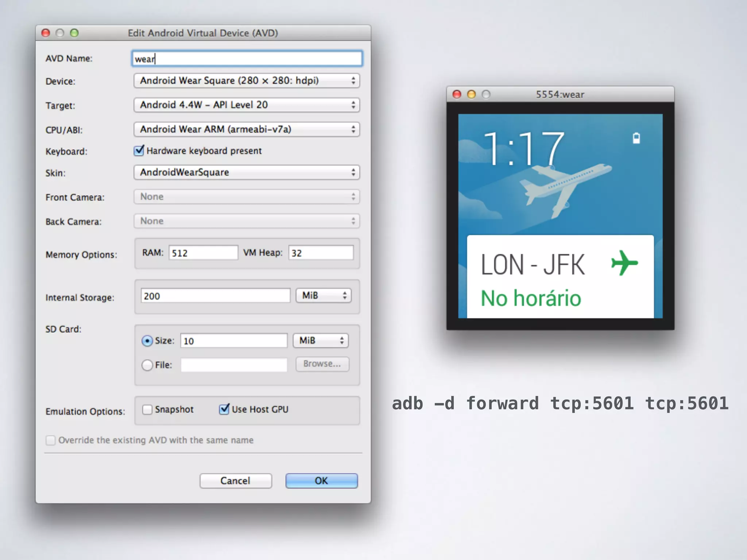Viewport: 747px width, 560px height.
Task: Change Internal Storage MiB unit dropdown
Action: click(x=324, y=296)
